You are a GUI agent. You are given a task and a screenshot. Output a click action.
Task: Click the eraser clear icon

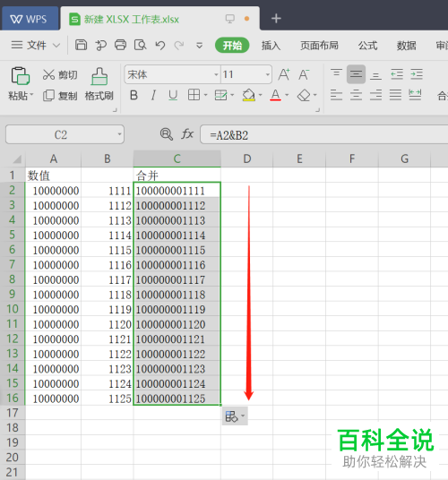pyautogui.click(x=304, y=95)
